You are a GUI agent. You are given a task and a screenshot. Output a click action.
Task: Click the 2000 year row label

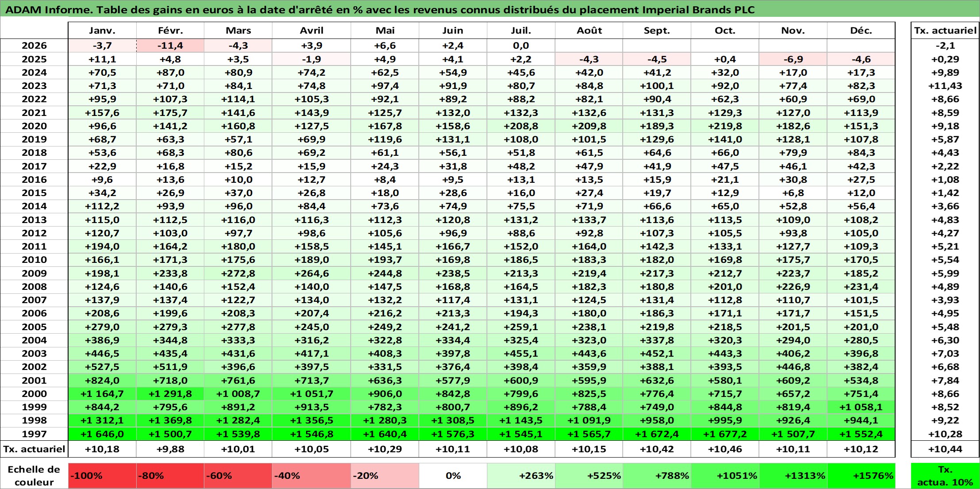click(x=34, y=394)
